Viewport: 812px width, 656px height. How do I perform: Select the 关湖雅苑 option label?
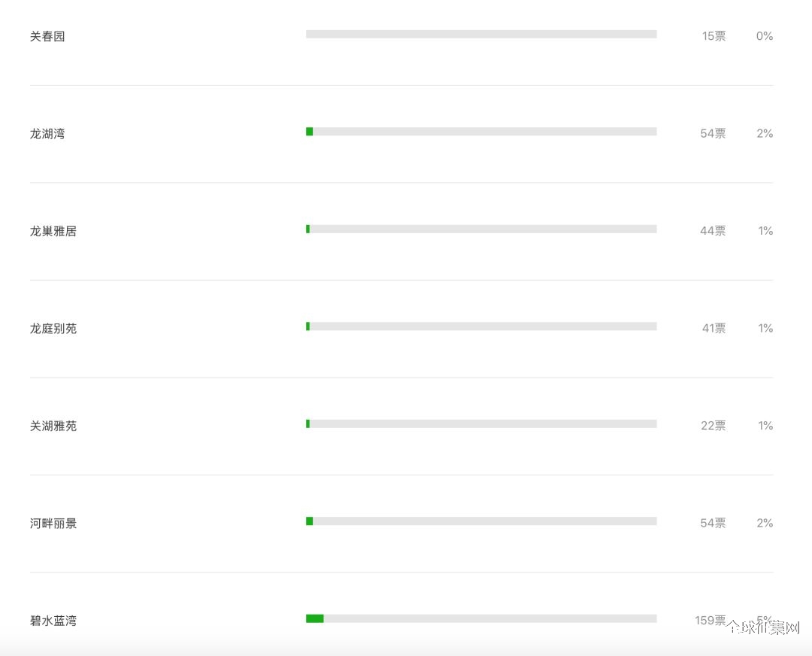[53, 426]
